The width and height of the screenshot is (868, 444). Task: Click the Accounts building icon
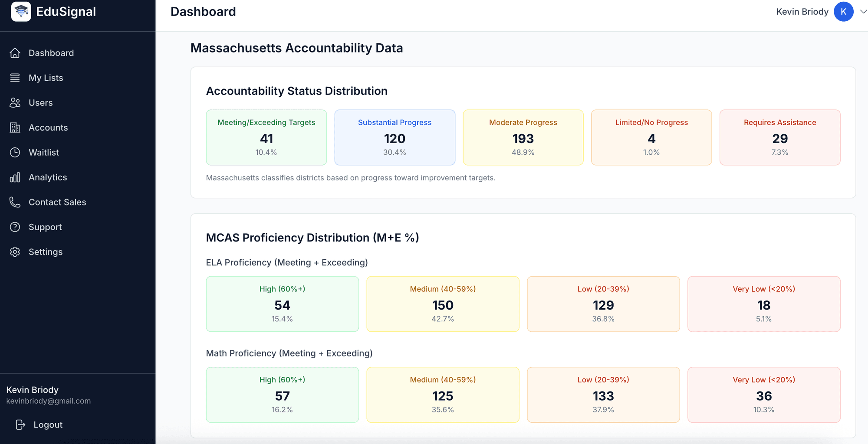pos(15,127)
